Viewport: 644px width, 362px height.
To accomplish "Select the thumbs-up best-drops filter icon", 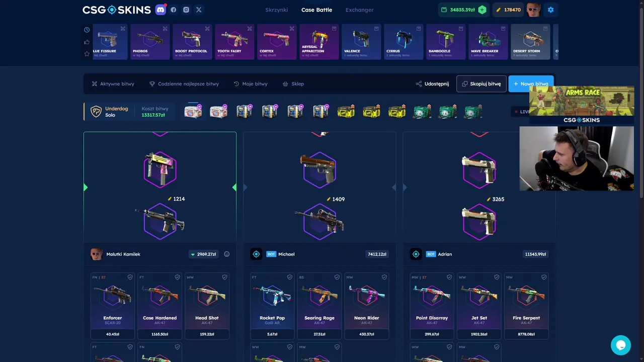I will coord(87,42).
